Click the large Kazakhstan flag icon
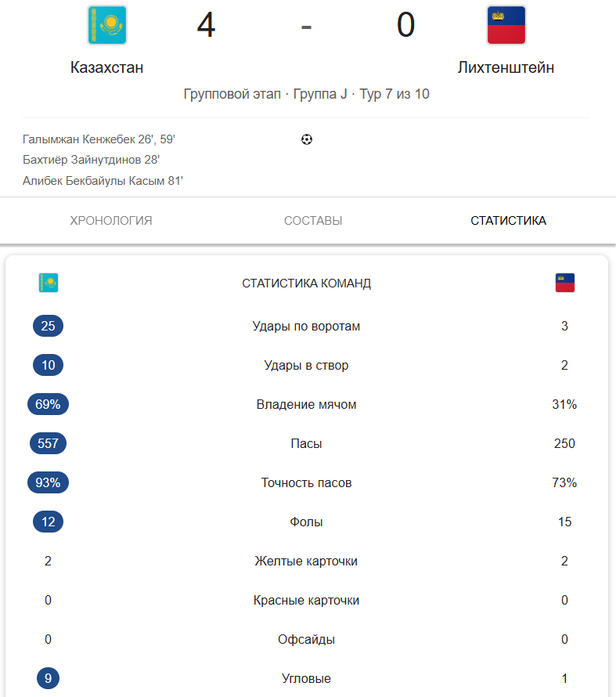 click(106, 25)
